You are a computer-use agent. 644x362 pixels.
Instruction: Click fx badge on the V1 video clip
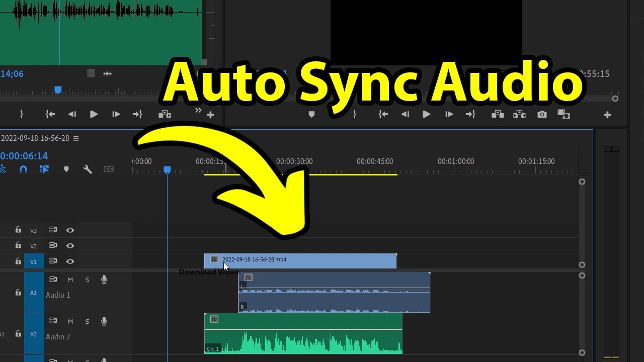(214, 259)
